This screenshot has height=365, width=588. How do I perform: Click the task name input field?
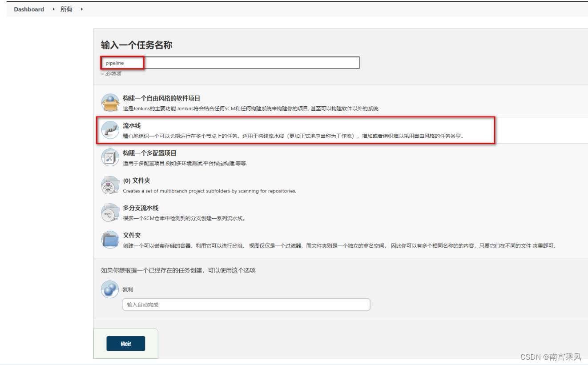coord(230,63)
